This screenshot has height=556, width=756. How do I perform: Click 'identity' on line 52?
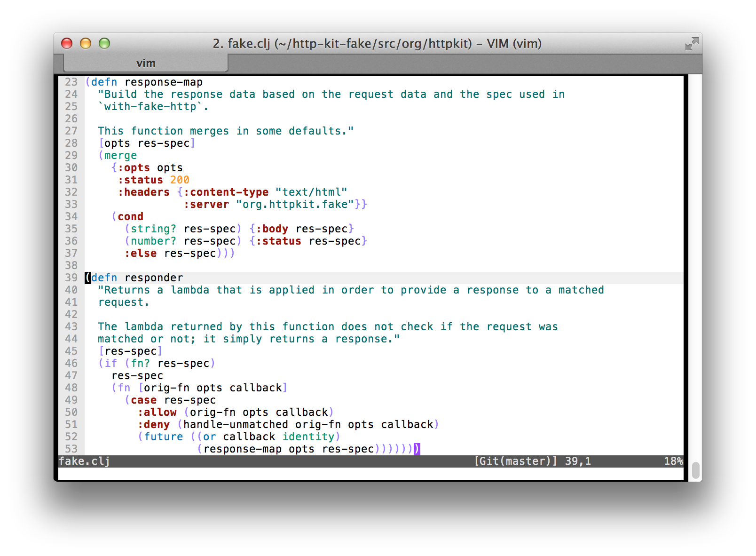[308, 437]
